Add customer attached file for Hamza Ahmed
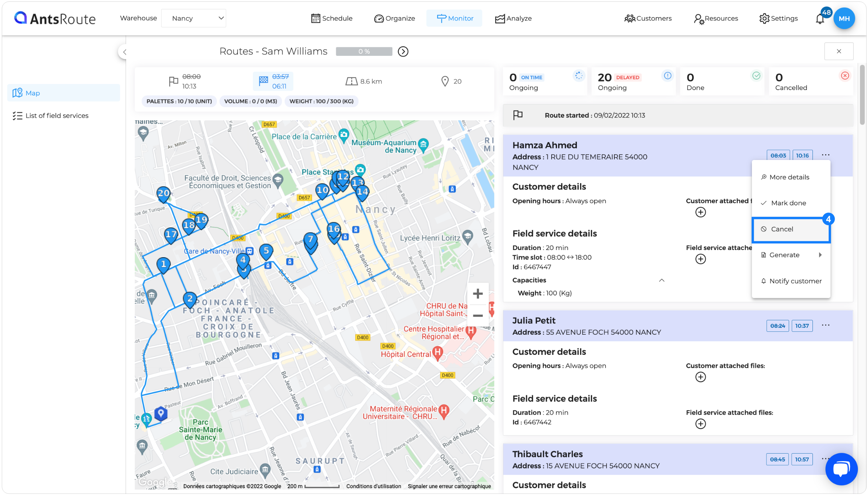Viewport: 868px width, 495px height. pos(700,212)
